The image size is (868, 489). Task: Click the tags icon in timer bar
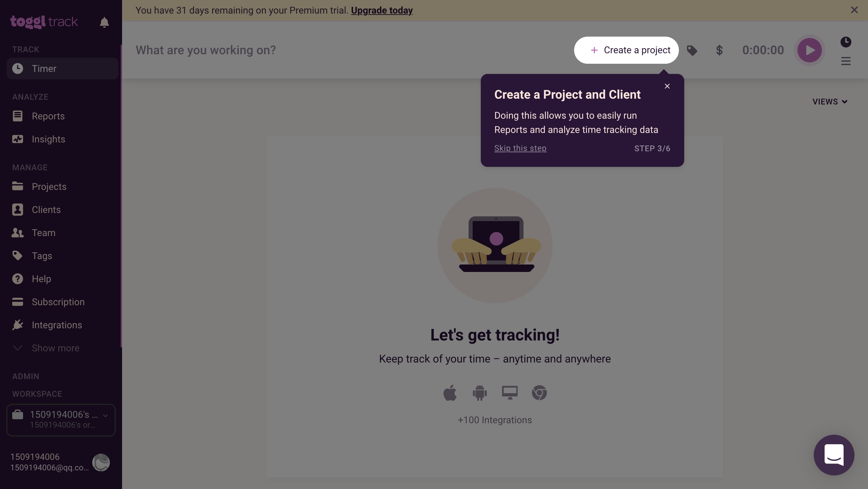pyautogui.click(x=692, y=51)
